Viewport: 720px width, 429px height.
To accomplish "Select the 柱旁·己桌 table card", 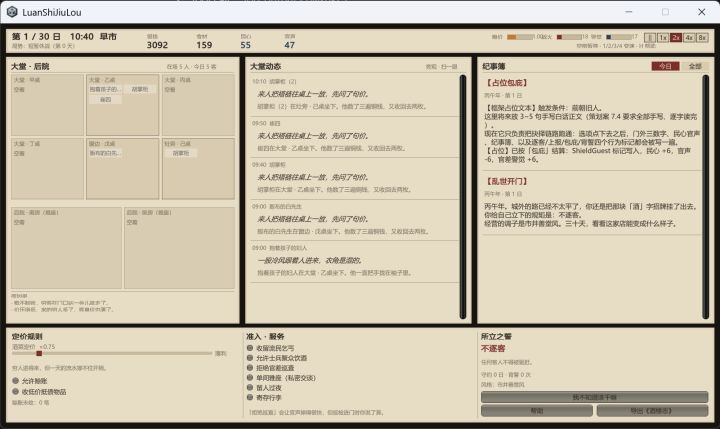I will click(198, 169).
